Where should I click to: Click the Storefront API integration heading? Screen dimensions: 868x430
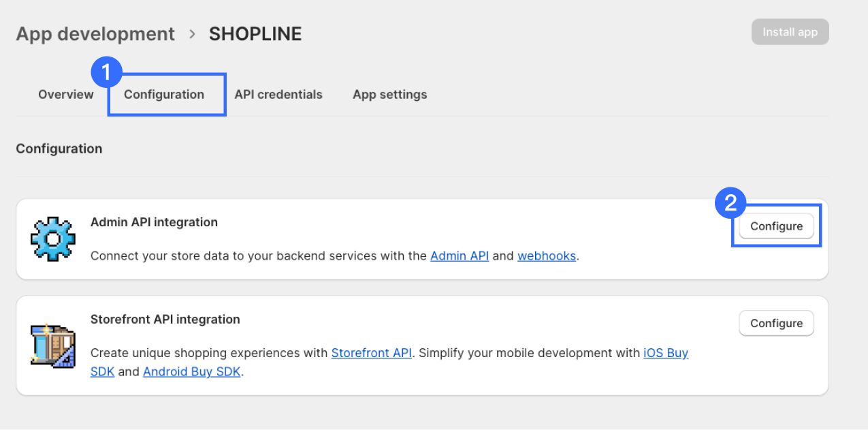[165, 319]
